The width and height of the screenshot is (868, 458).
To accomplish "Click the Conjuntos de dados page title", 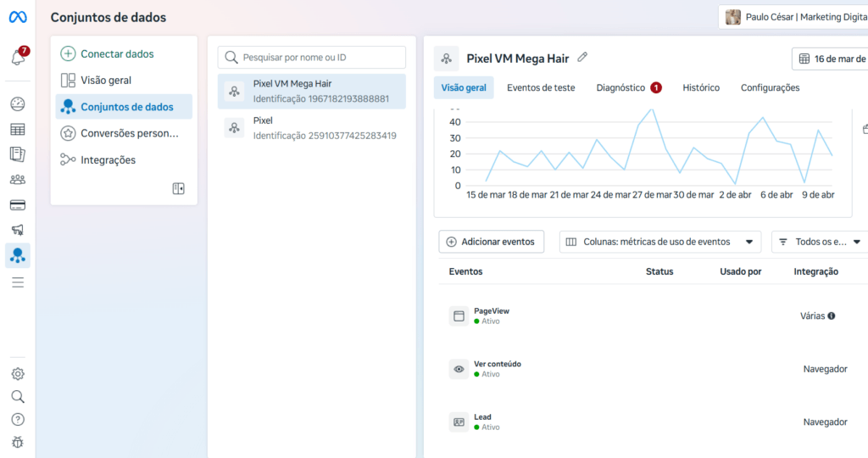I will click(108, 17).
